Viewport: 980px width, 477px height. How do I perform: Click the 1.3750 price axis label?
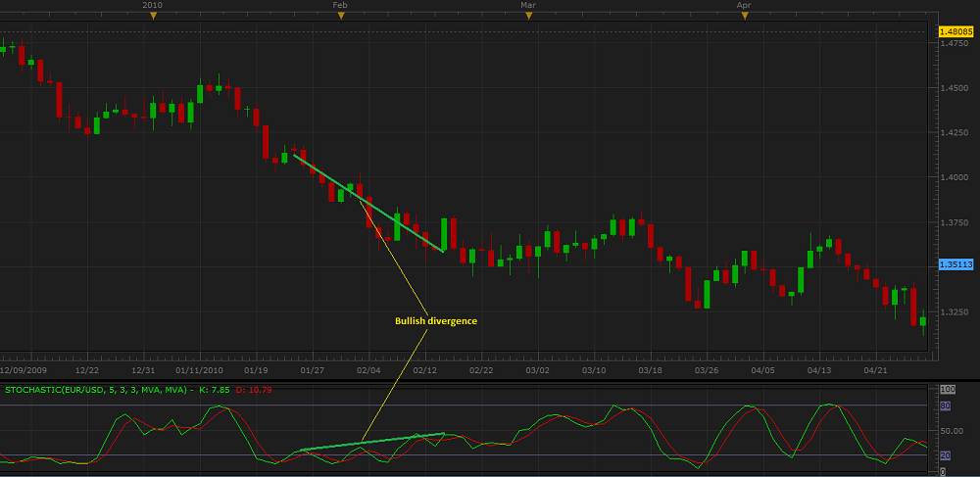(x=955, y=223)
